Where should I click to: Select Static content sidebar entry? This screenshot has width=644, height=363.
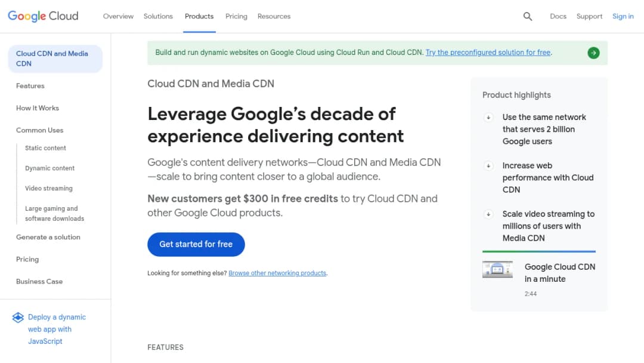coord(45,148)
